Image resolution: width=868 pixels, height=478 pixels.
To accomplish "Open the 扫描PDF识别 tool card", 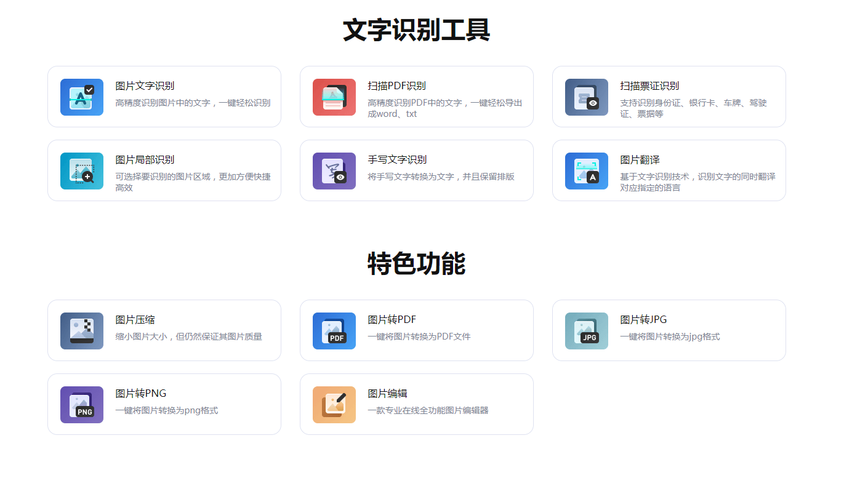I will tap(417, 97).
